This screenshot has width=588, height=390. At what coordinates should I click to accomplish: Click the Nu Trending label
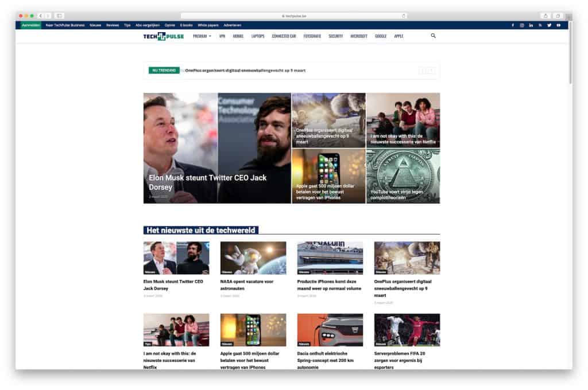[x=164, y=71]
